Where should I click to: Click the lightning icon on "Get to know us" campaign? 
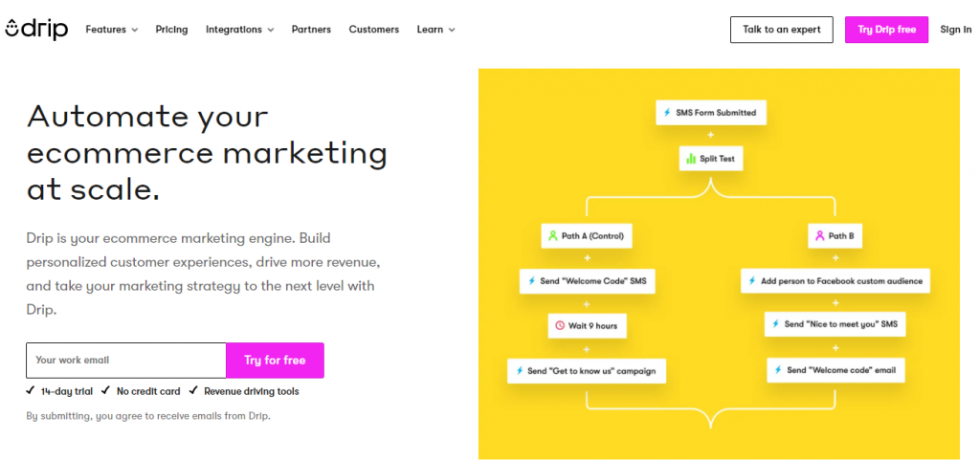(x=519, y=371)
